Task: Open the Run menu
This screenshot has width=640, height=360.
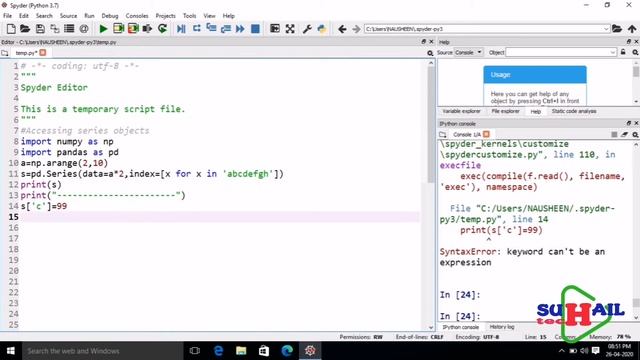Action: pyautogui.click(x=89, y=16)
